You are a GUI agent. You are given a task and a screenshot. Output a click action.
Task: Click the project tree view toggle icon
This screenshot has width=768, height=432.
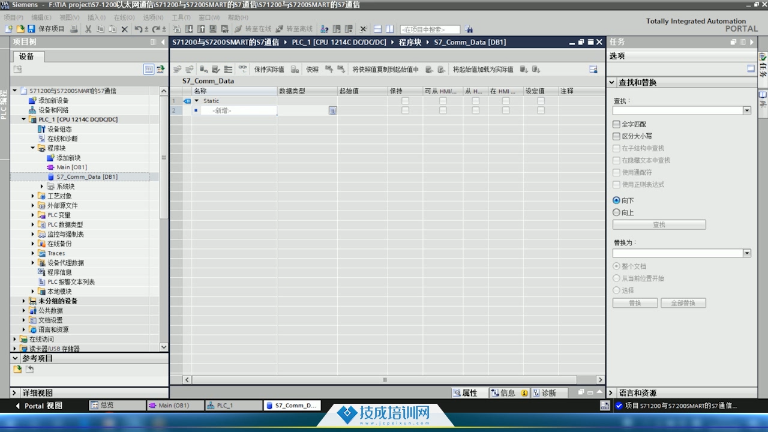point(148,69)
